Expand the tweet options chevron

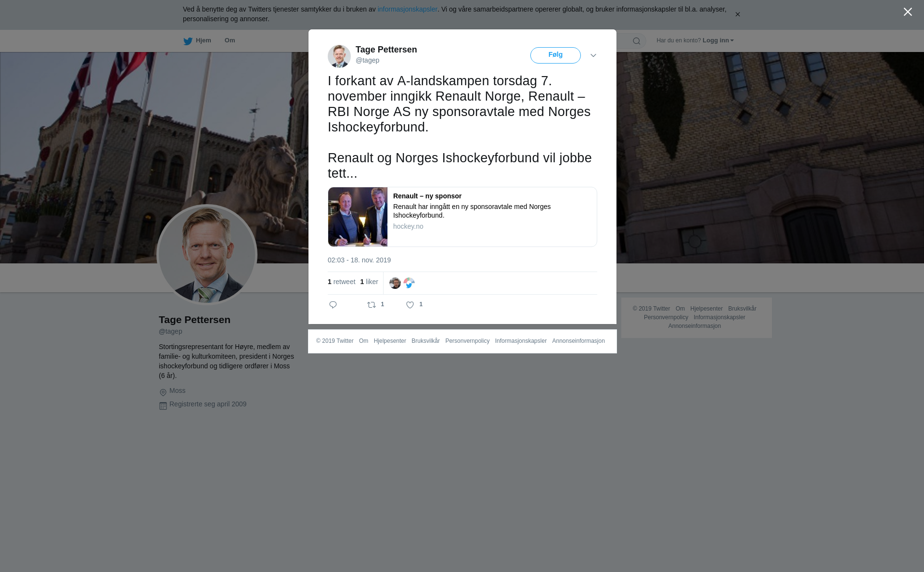pyautogui.click(x=593, y=55)
